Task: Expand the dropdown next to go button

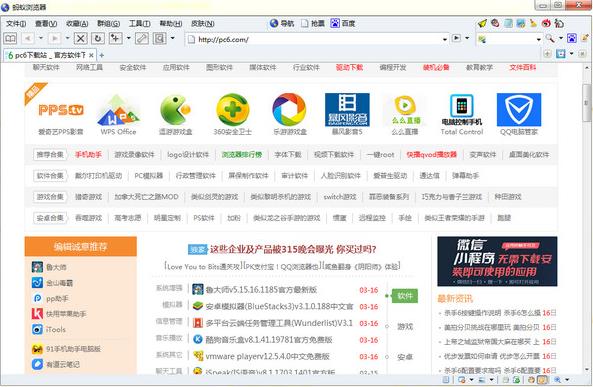Action: 467,38
